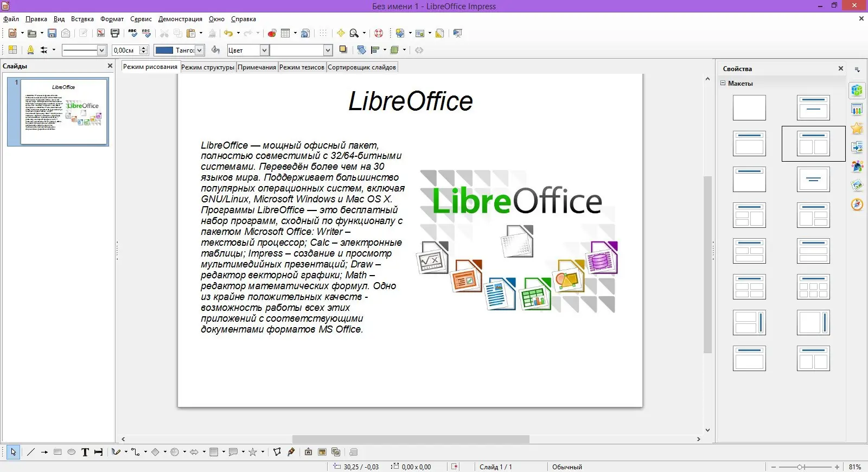Open sidebar Gallery picture panel

pyautogui.click(x=857, y=186)
